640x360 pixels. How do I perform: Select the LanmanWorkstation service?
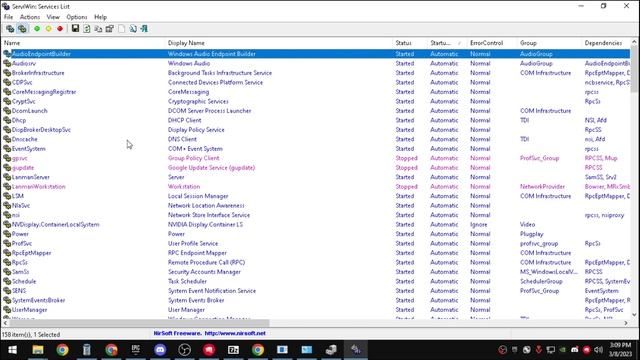point(38,187)
